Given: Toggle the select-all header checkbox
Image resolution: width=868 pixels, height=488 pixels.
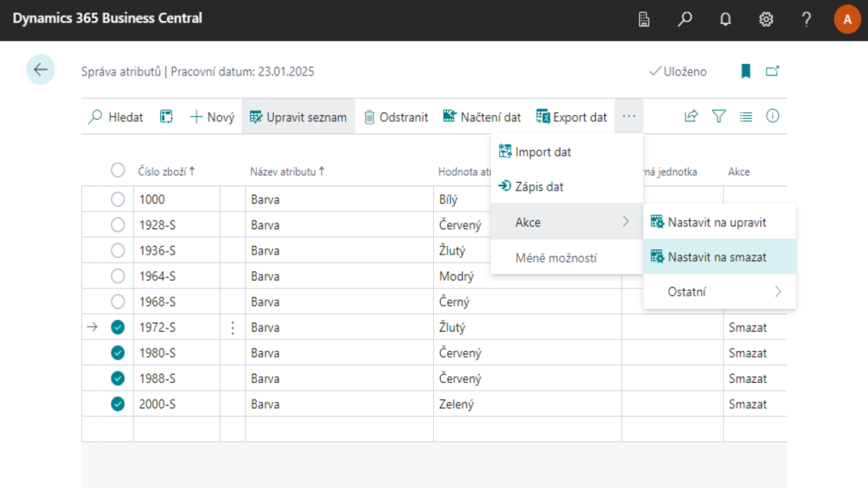Looking at the screenshot, I should [118, 171].
